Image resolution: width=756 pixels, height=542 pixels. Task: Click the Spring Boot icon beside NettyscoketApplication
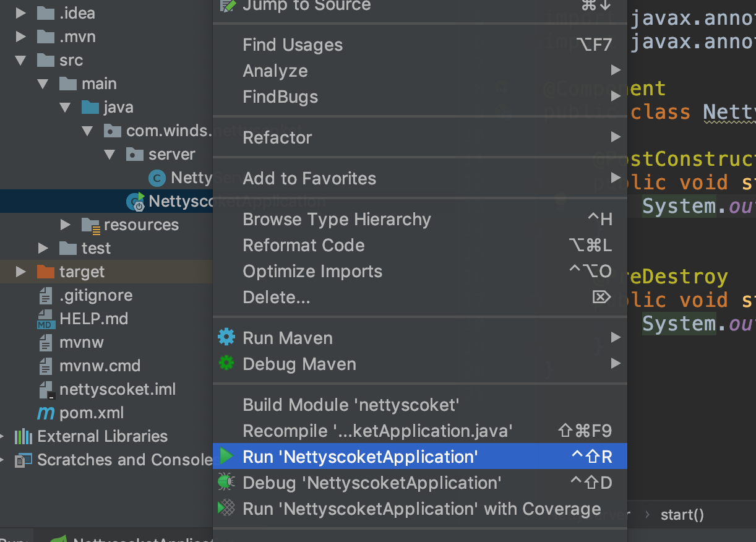(x=134, y=201)
